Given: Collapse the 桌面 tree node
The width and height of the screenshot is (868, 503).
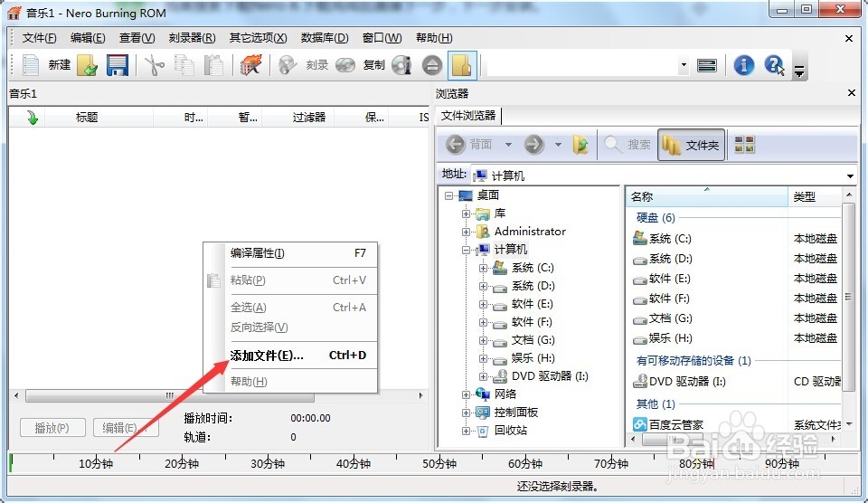Looking at the screenshot, I should (x=449, y=195).
